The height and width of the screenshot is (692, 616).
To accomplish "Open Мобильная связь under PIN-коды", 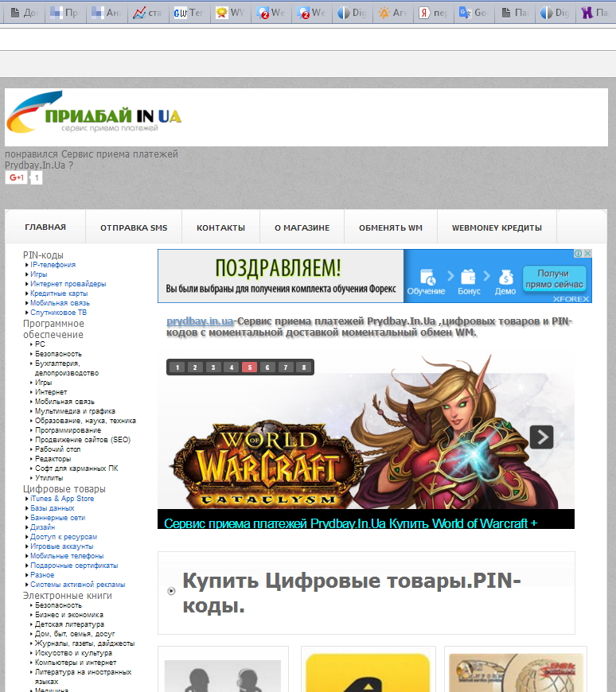I will [x=60, y=303].
